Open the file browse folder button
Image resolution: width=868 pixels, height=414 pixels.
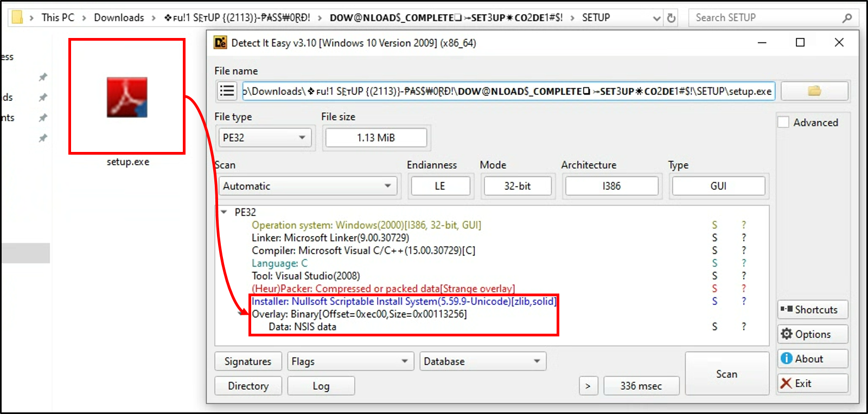coord(814,91)
